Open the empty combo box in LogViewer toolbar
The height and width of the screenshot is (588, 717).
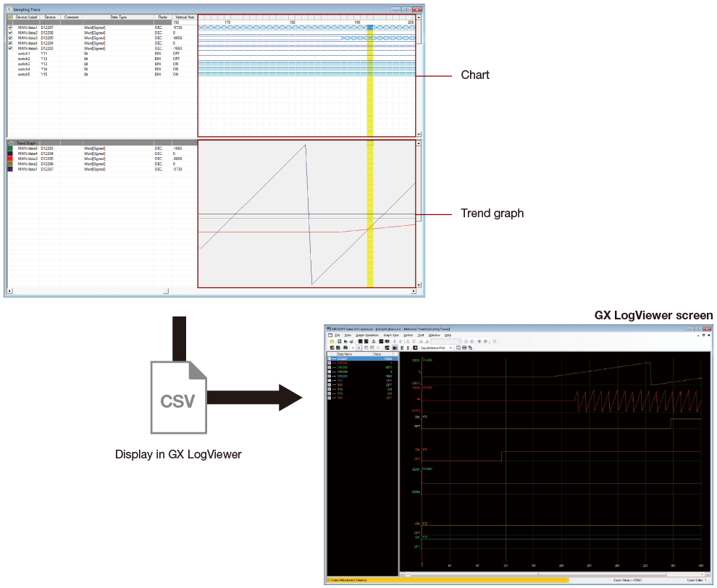point(446,341)
